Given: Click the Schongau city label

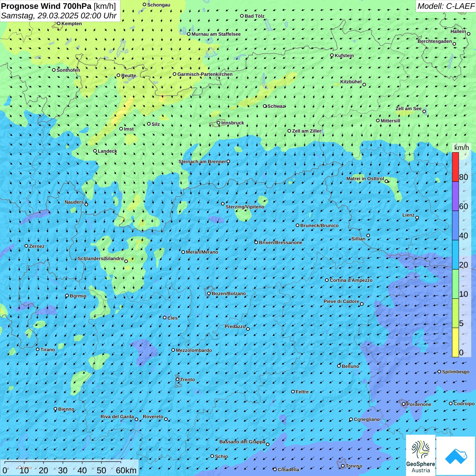Looking at the screenshot, I should pyautogui.click(x=158, y=5).
